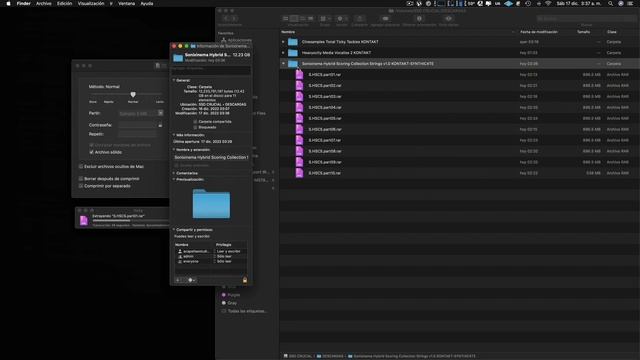
Task: Click the lock icon in Info window
Action: (245, 280)
